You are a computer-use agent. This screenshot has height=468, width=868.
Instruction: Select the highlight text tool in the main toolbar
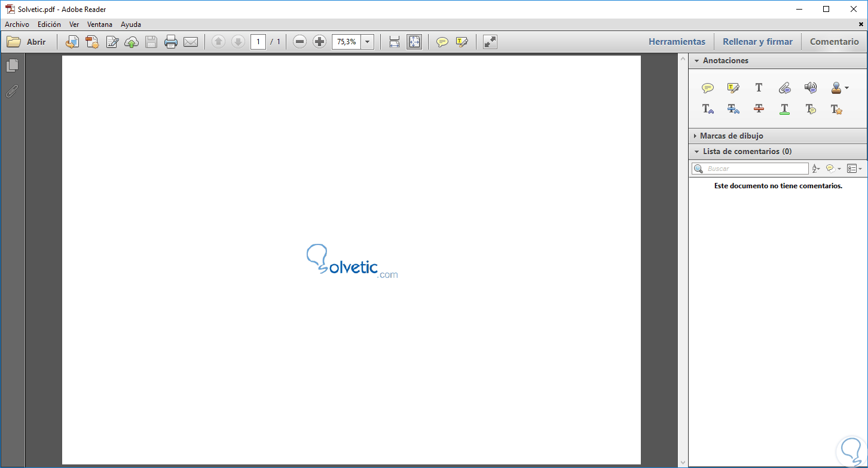tap(461, 42)
